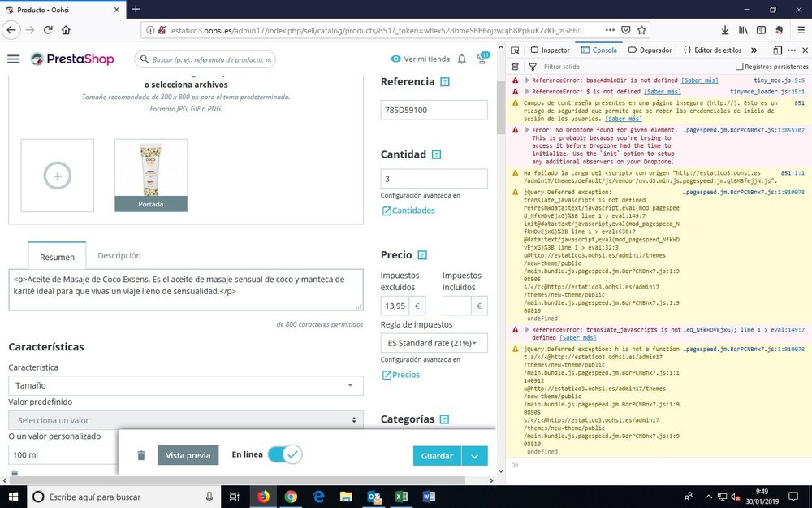Screen dimensions: 812x508
Task: Open the 'ES Standard rate (21%)' tax dropdown
Action: pyautogui.click(x=434, y=343)
